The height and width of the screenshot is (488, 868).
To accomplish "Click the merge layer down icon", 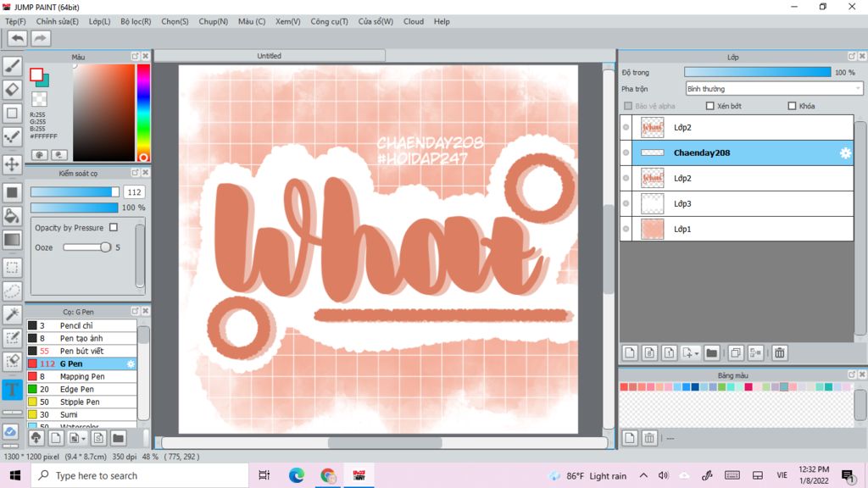I will tap(755, 353).
